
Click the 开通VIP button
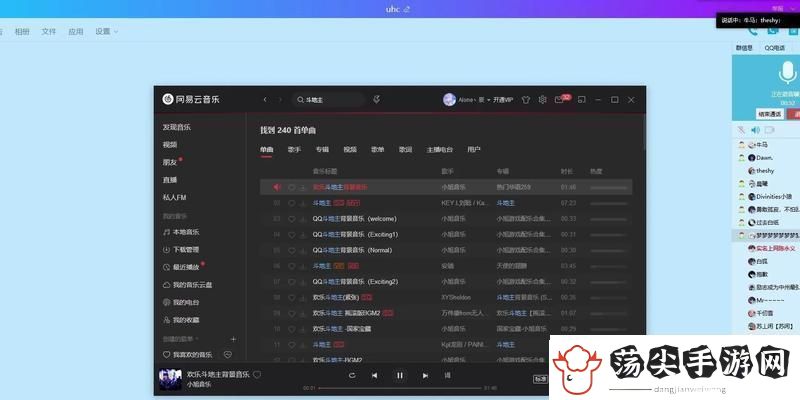(x=503, y=100)
